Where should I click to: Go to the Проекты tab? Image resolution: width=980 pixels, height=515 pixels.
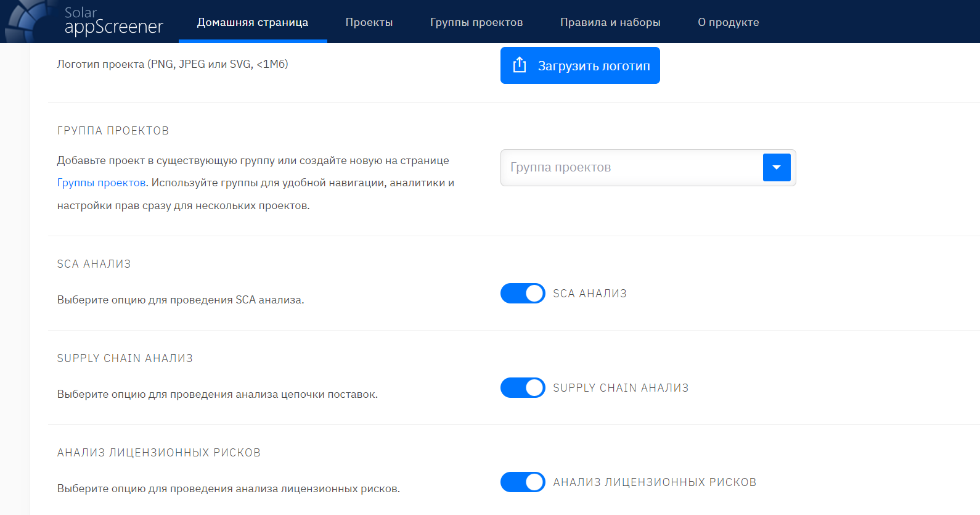click(x=369, y=22)
